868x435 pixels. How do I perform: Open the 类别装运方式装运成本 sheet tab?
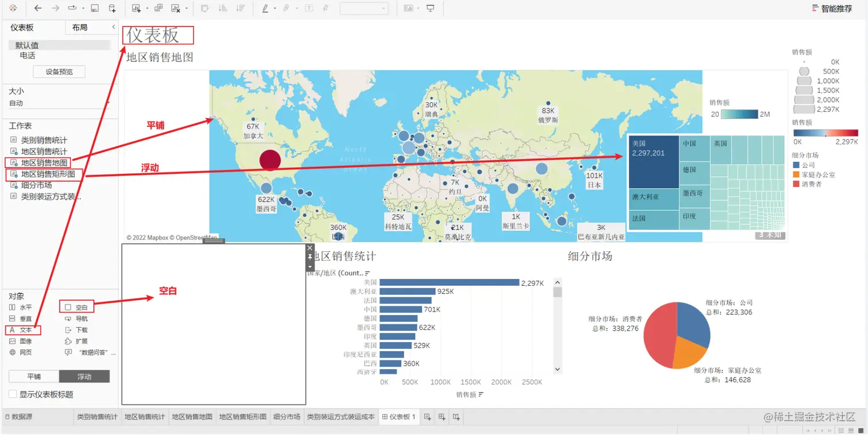pyautogui.click(x=340, y=417)
